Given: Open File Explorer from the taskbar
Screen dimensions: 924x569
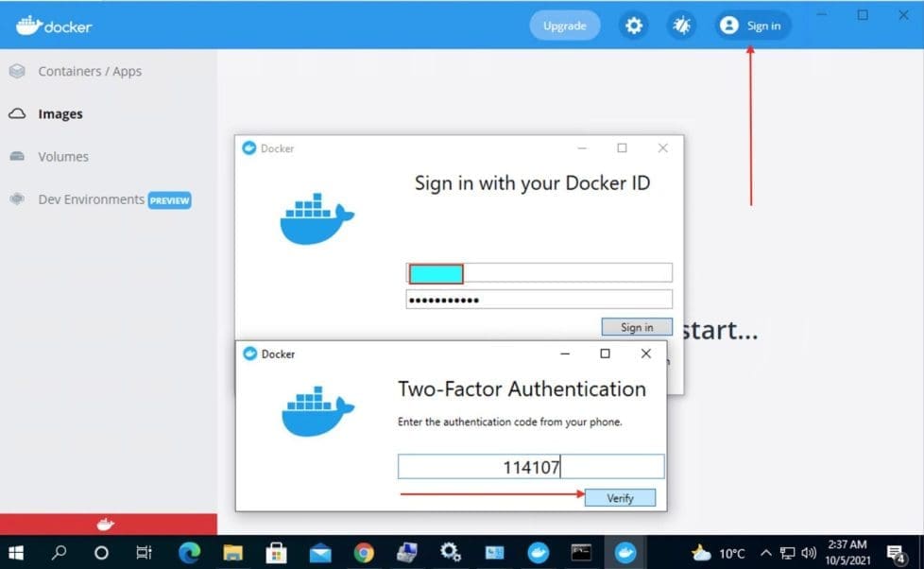Looking at the screenshot, I should click(x=233, y=553).
